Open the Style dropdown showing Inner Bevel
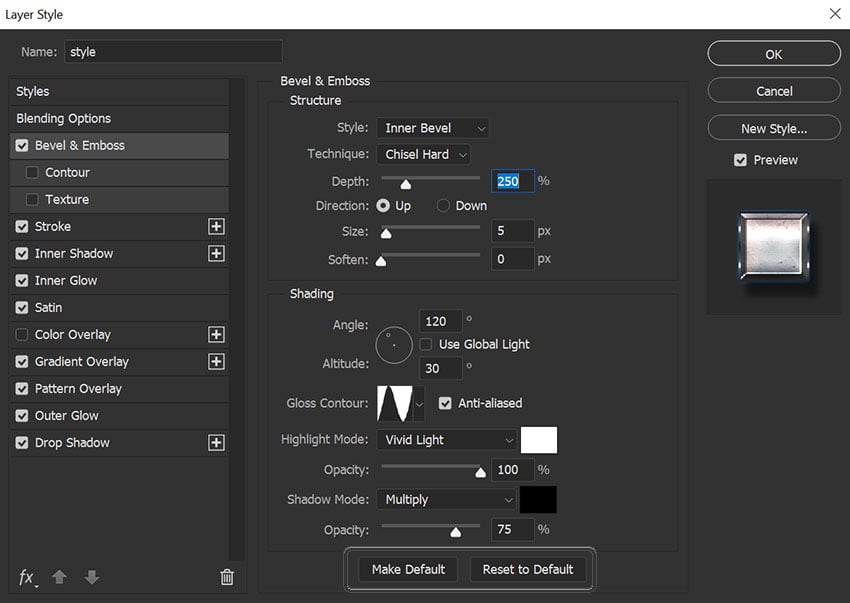The height and width of the screenshot is (603, 850). 432,128
